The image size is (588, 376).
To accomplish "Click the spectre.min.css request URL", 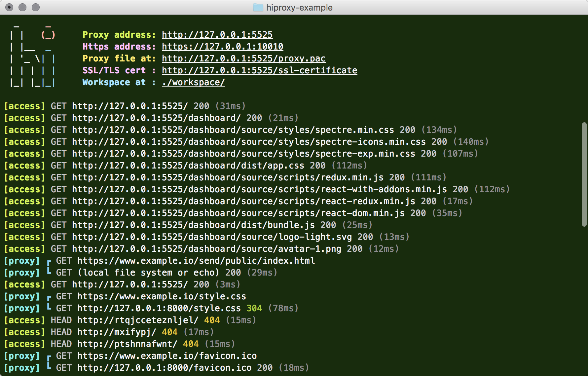I will tap(233, 130).
